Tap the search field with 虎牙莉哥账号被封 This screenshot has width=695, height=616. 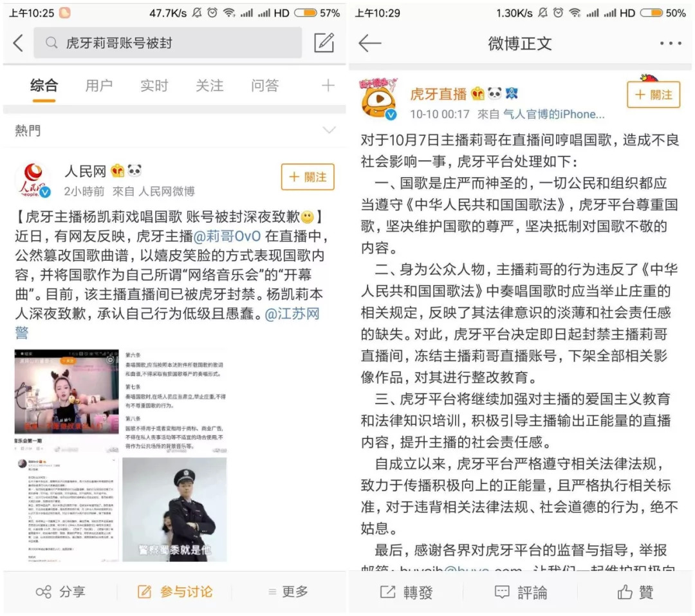point(168,42)
